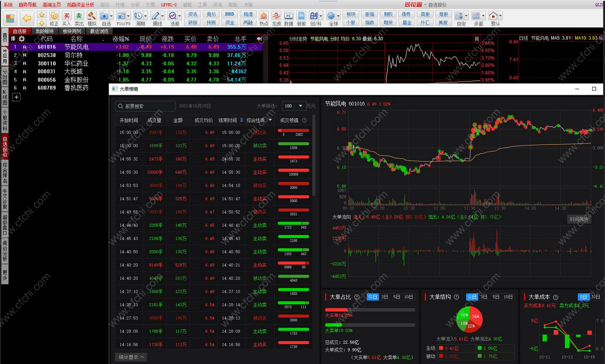Select 5日 in 大单成本 panel

(x=583, y=297)
